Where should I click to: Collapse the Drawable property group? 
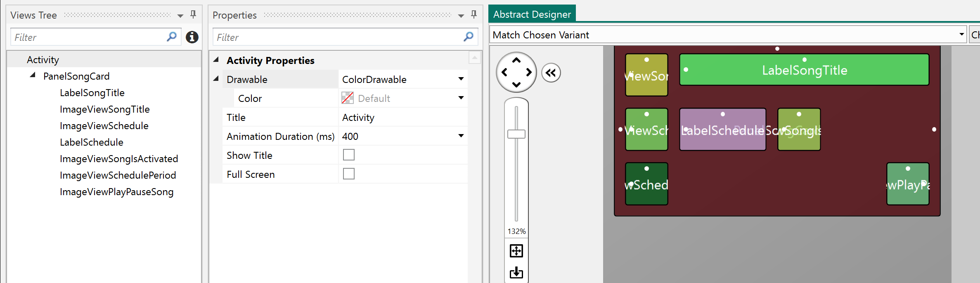(216, 78)
